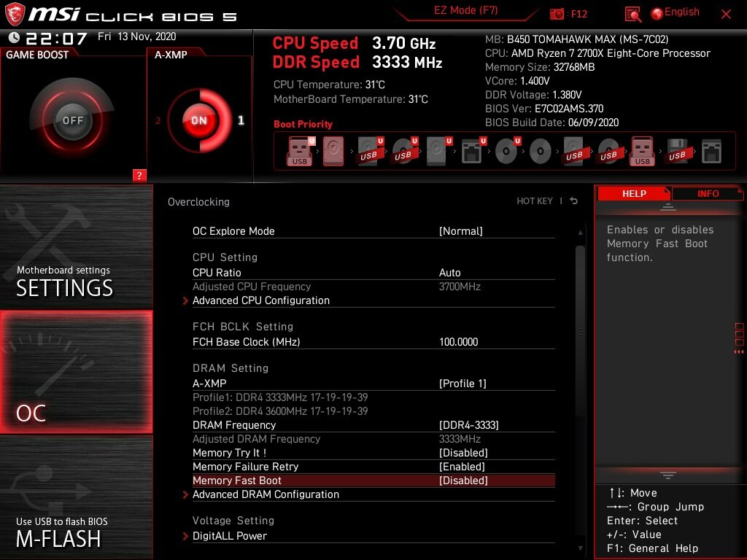
Task: Click the hot key back arrow icon
Action: pos(573,201)
